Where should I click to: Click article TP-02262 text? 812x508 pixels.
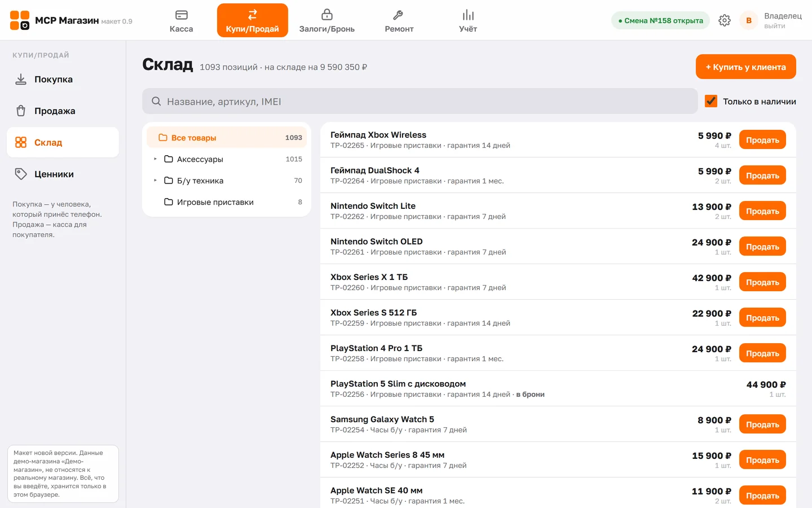point(347,217)
